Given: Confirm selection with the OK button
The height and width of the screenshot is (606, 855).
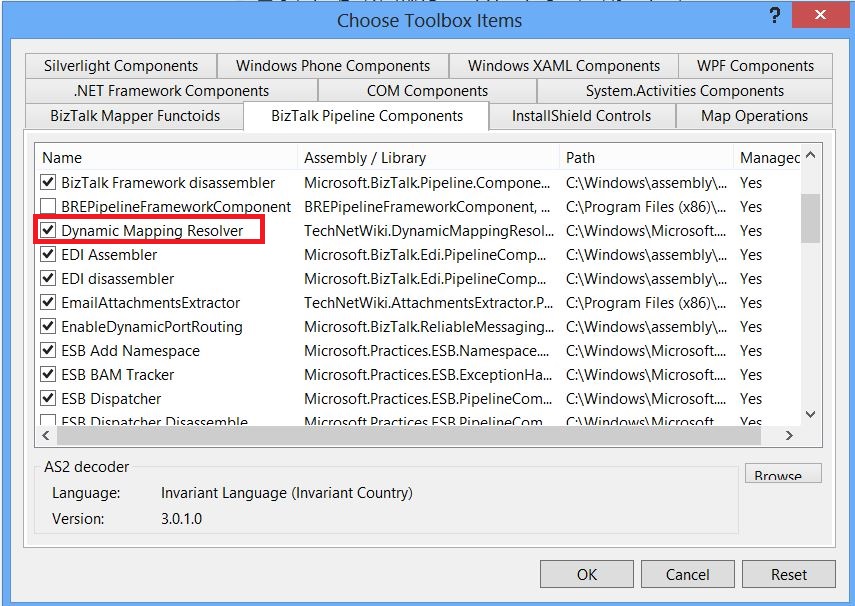Looking at the screenshot, I should 587,574.
